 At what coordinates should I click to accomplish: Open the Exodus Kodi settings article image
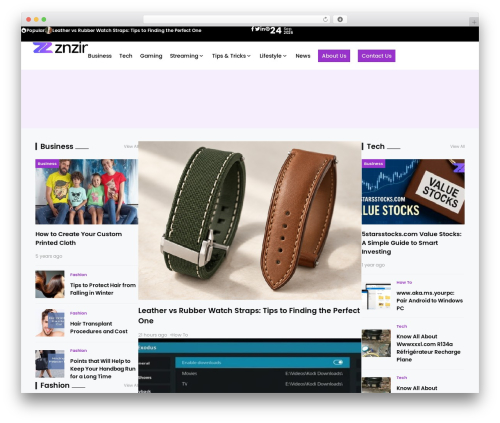[250, 366]
